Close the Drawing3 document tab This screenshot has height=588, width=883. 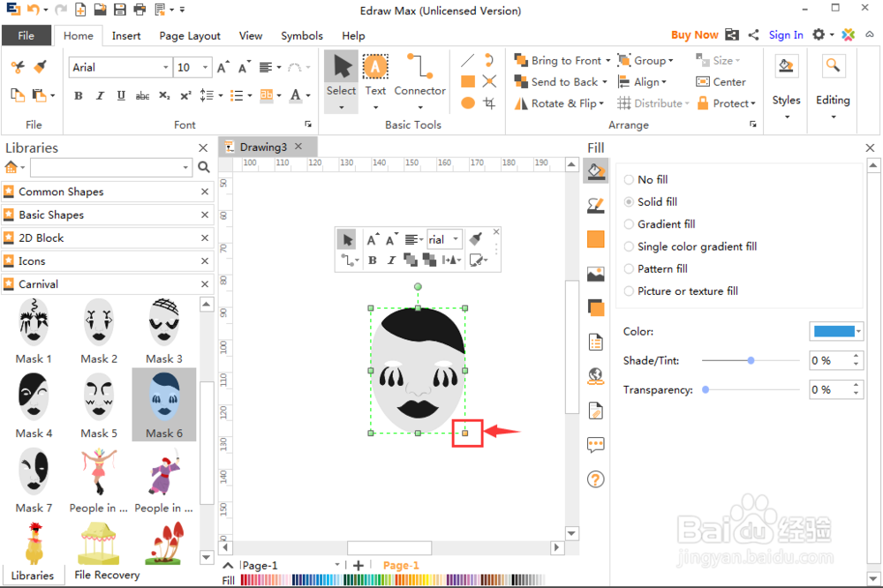point(298,147)
